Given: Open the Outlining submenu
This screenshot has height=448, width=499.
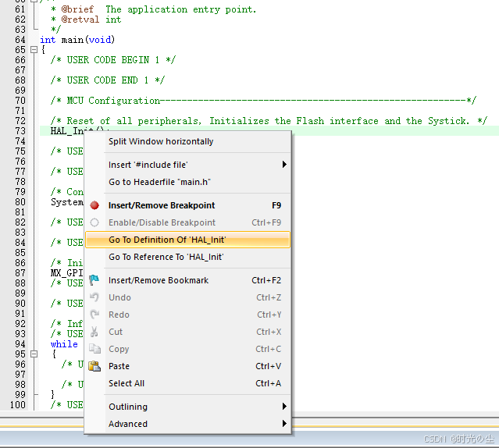Looking at the screenshot, I should pyautogui.click(x=187, y=407).
